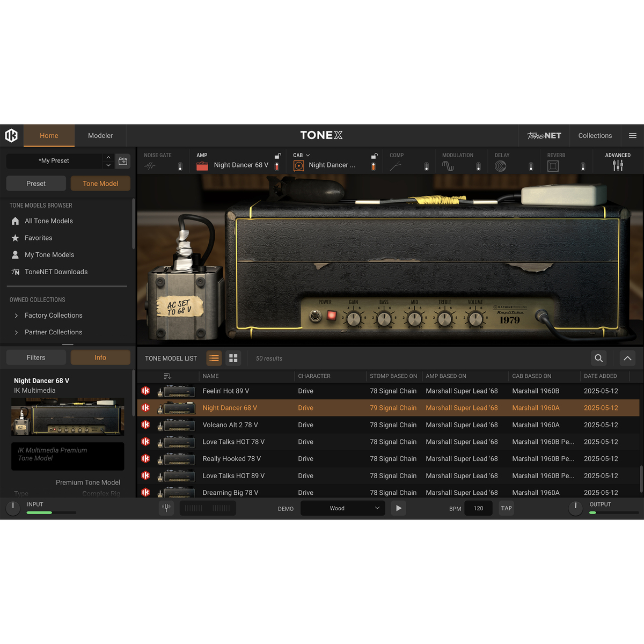Toggle the Noise Gate power switch
This screenshot has height=644, width=644.
coord(180,166)
